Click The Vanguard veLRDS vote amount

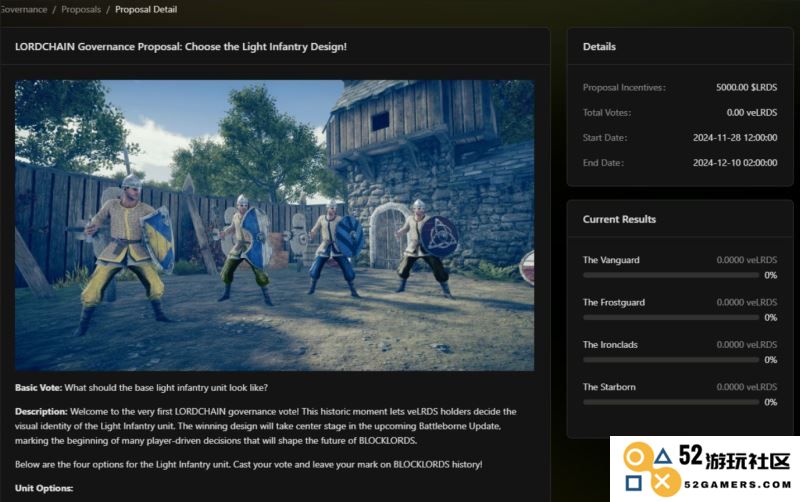[746, 260]
